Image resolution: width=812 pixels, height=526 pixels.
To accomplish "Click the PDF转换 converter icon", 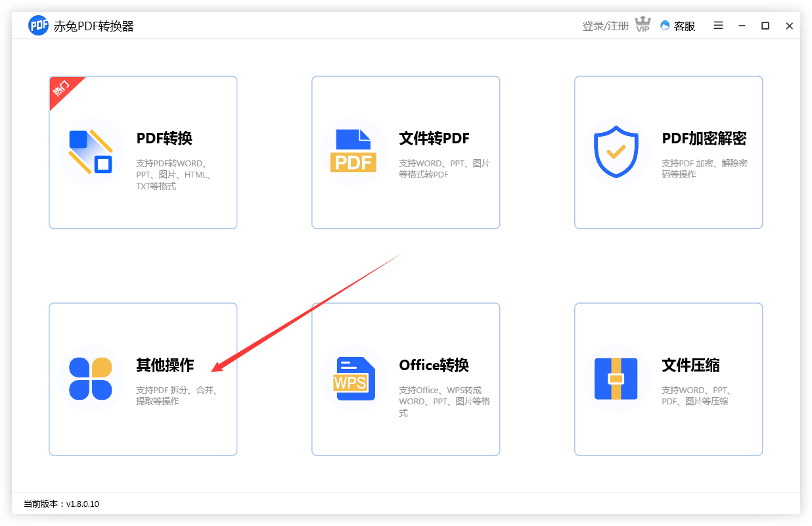I will (x=91, y=152).
